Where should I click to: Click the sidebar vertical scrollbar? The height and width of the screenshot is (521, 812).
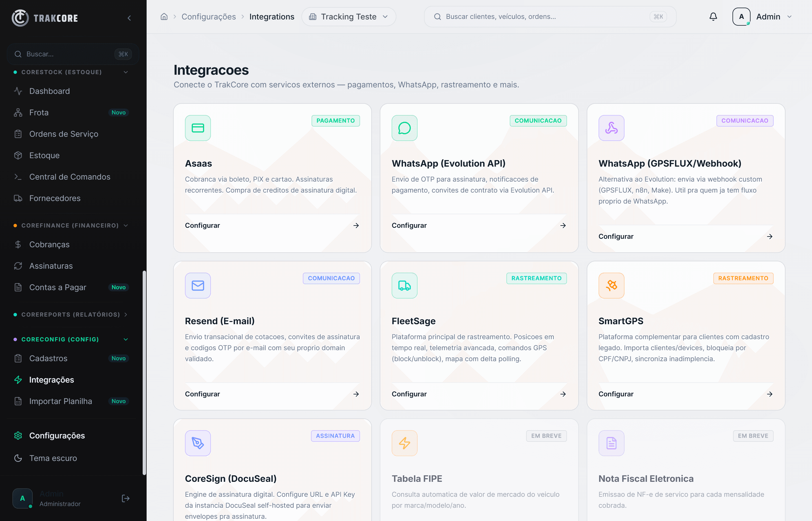pos(144,372)
